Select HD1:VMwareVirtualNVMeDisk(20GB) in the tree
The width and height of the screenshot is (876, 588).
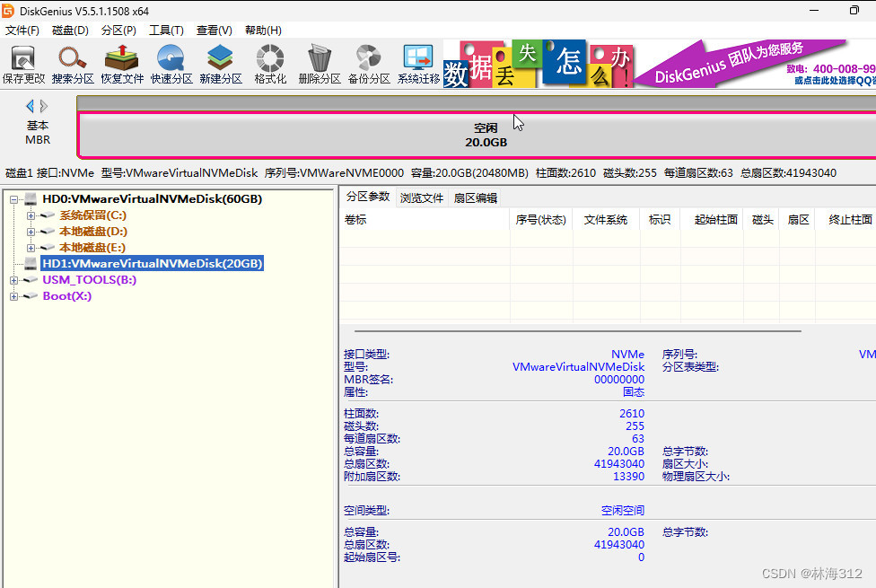coord(153,264)
